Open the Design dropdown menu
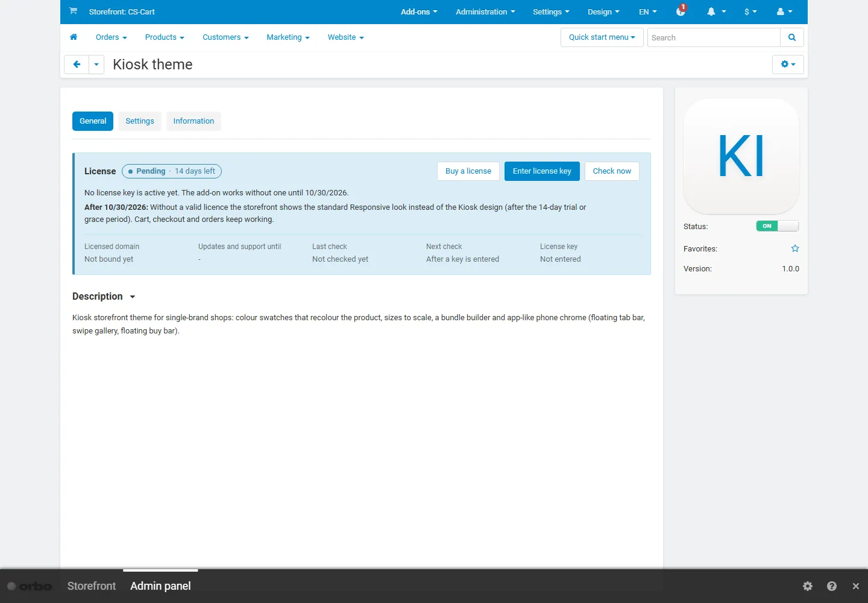This screenshot has width=868, height=603. tap(603, 11)
